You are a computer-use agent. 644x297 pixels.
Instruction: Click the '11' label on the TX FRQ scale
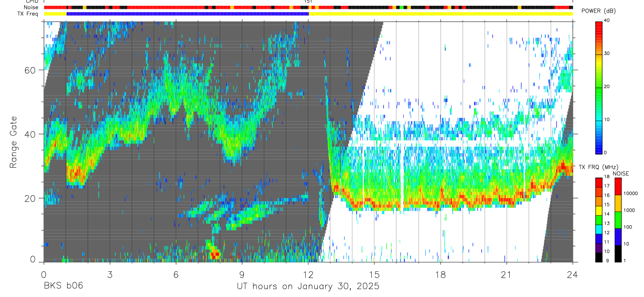pyautogui.click(x=606, y=243)
